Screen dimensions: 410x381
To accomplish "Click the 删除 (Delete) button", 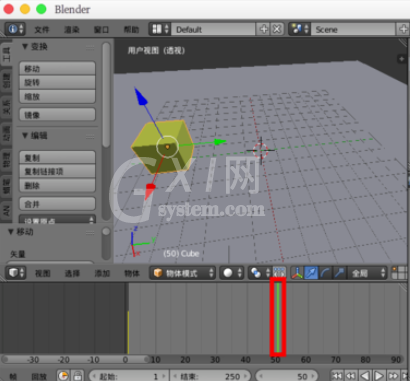I will click(x=57, y=185).
